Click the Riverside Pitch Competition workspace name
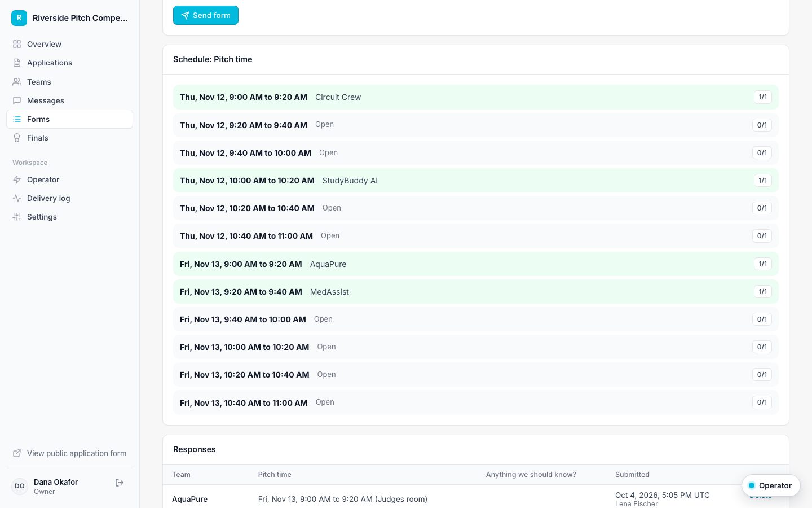This screenshot has width=812, height=508. (81, 18)
